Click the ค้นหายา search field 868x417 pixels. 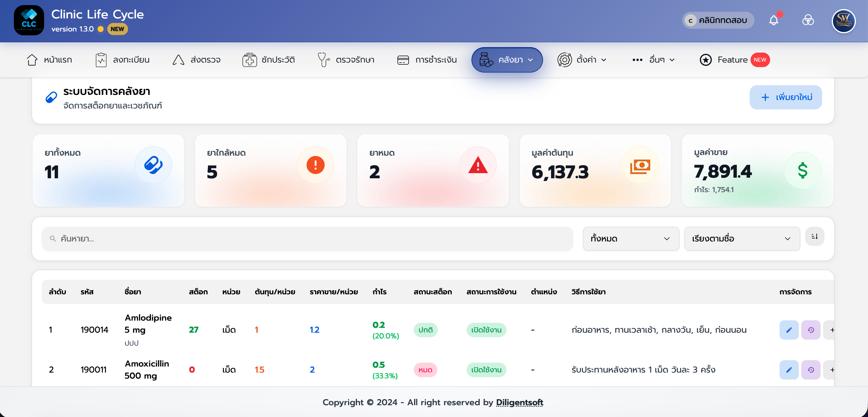pos(307,239)
